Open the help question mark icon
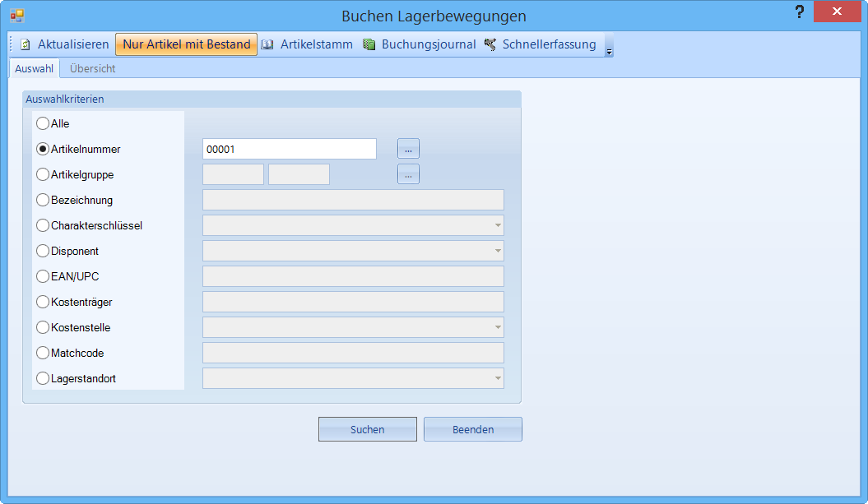This screenshot has width=868, height=504. click(x=798, y=12)
